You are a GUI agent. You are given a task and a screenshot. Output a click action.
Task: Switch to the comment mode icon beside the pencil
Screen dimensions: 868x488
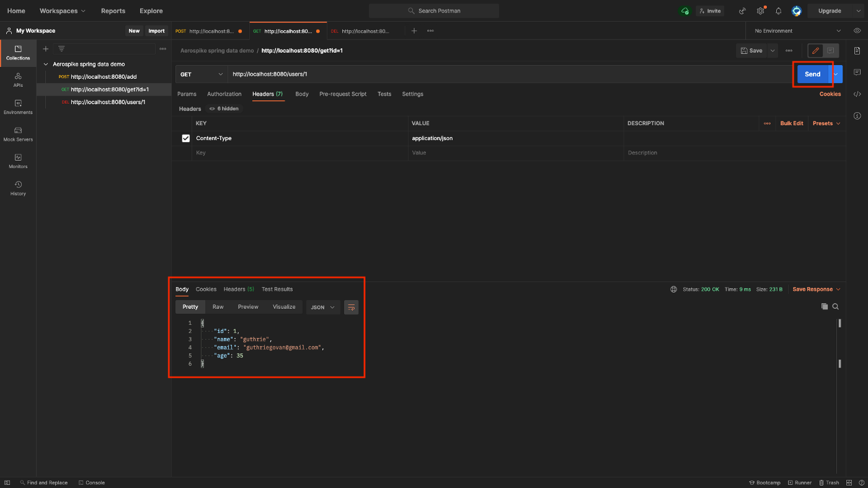click(x=830, y=50)
